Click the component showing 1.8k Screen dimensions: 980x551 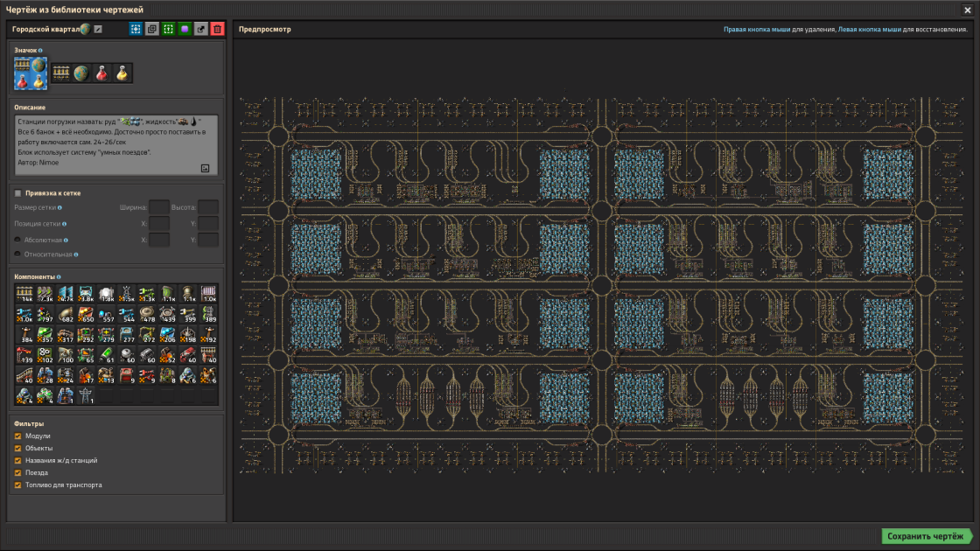[106, 294]
